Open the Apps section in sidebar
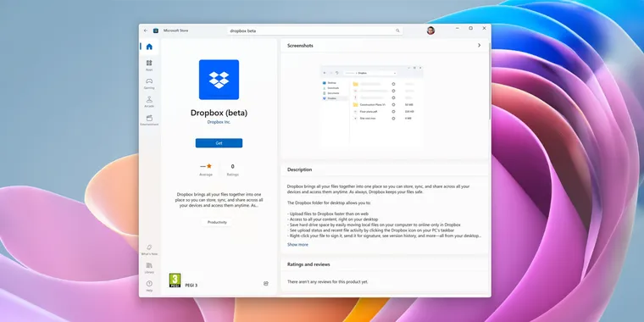This screenshot has height=322, width=644. [x=149, y=65]
